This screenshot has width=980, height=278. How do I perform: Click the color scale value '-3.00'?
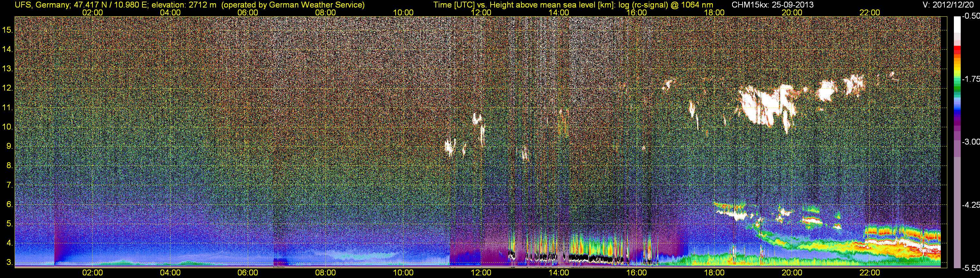pos(971,142)
